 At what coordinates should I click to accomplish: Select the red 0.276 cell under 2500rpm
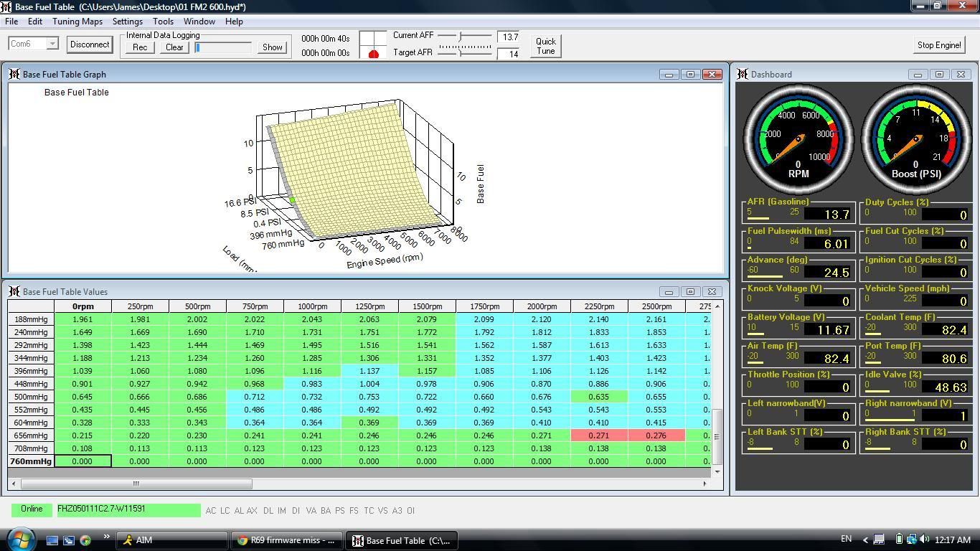656,435
